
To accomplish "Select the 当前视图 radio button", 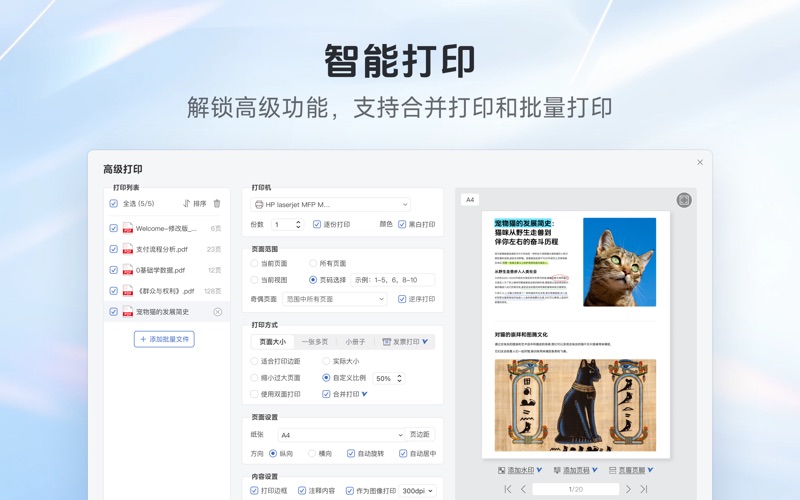I will (254, 280).
